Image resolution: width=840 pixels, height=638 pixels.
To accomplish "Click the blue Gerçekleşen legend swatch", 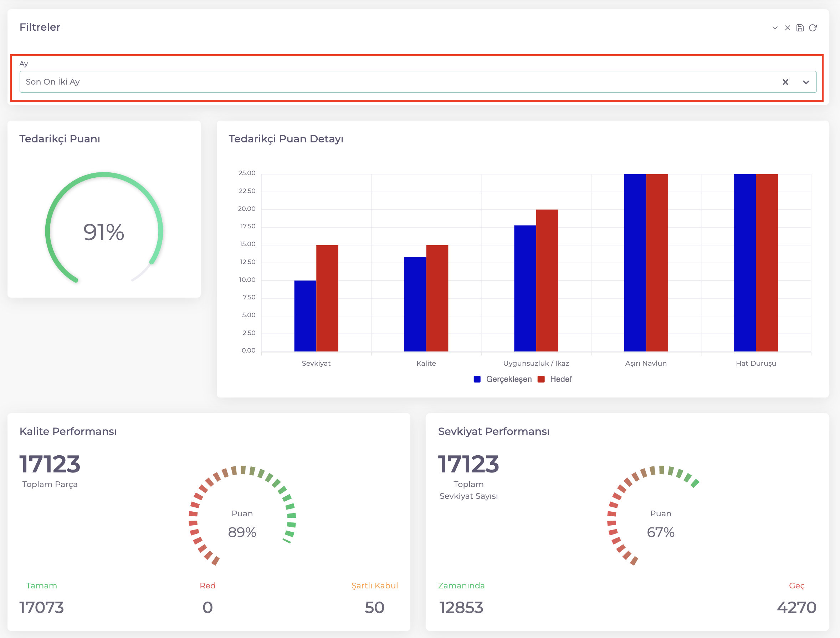I will (x=477, y=379).
